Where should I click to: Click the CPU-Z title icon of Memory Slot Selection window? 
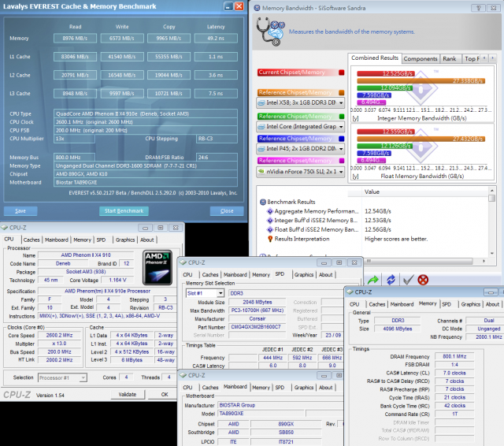click(183, 262)
